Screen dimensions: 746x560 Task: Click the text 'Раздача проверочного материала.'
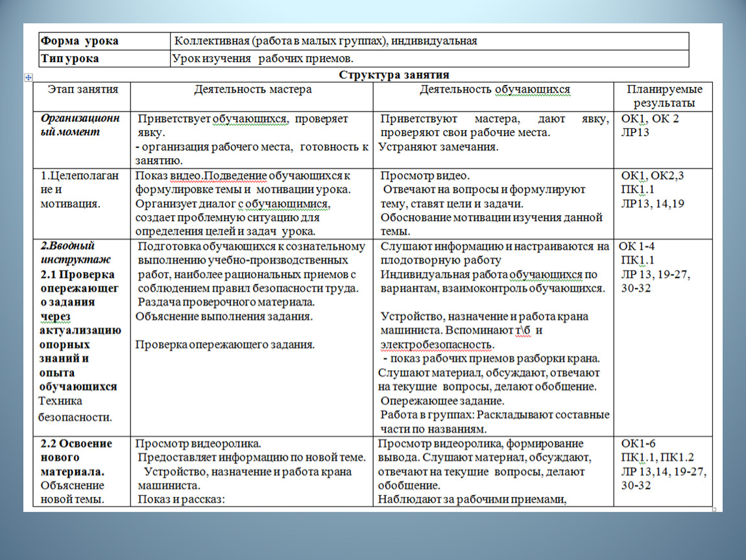(x=226, y=302)
